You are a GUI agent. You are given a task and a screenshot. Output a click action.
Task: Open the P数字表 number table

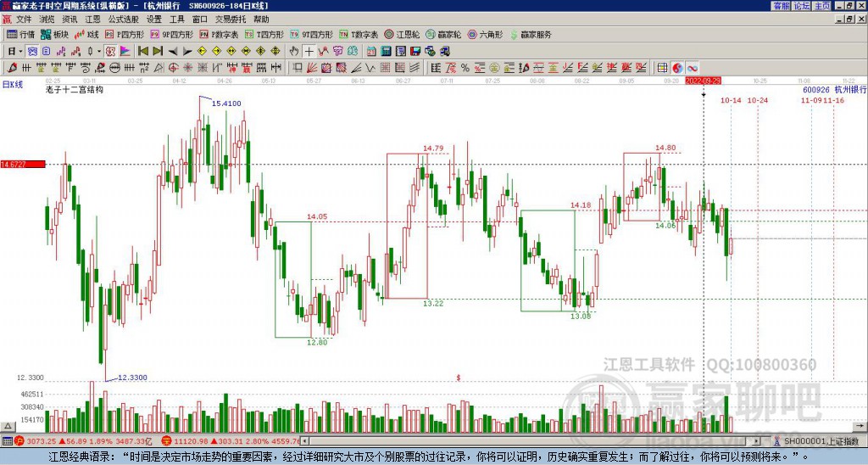219,34
